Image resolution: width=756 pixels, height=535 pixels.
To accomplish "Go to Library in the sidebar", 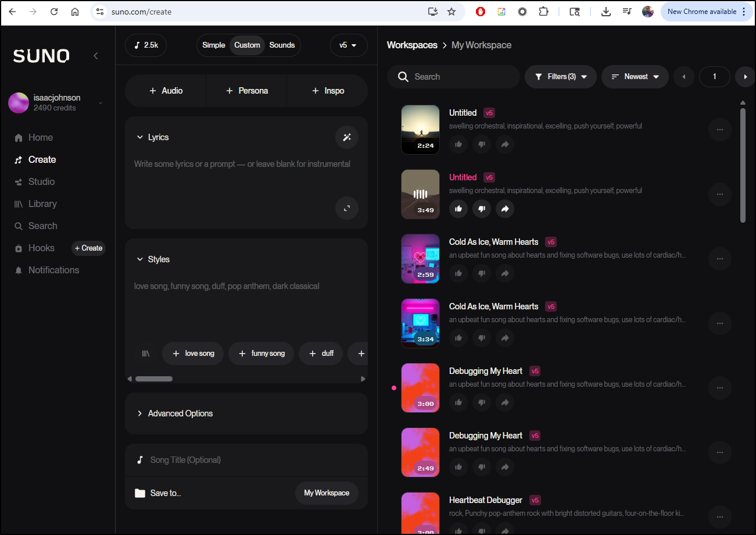I will coord(42,204).
